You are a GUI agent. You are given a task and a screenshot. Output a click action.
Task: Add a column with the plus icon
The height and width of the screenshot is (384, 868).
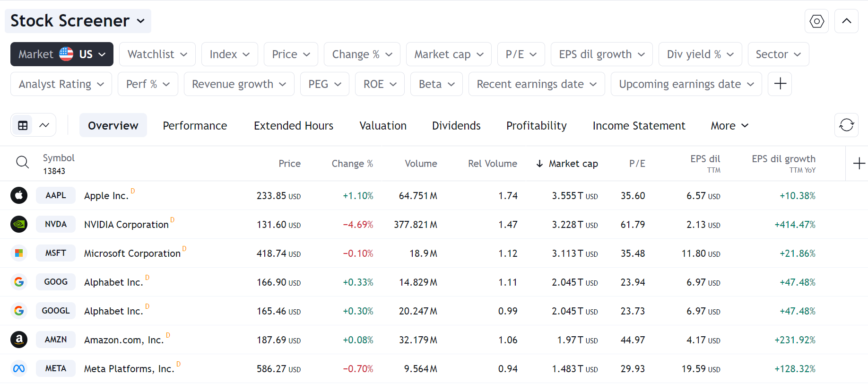(859, 164)
